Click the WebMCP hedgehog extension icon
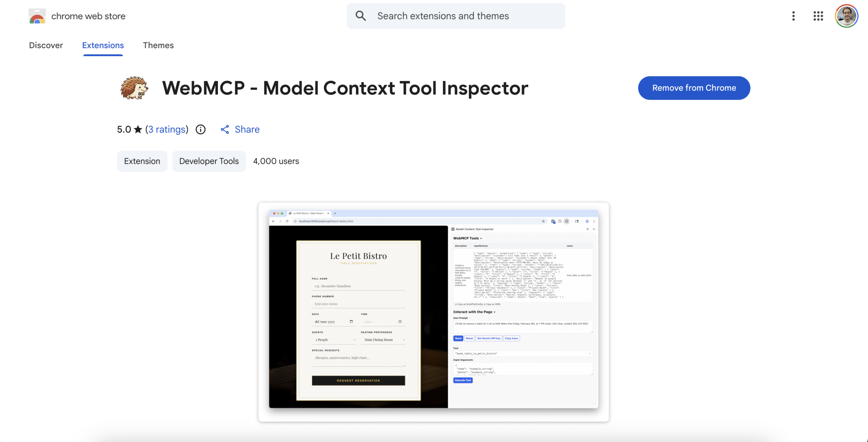Image resolution: width=868 pixels, height=442 pixels. (x=134, y=88)
